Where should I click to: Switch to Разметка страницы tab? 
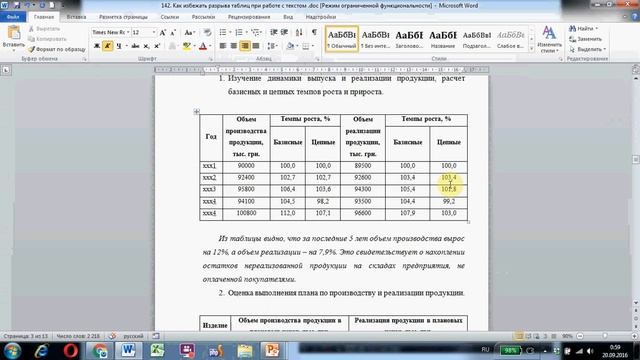[x=123, y=17]
